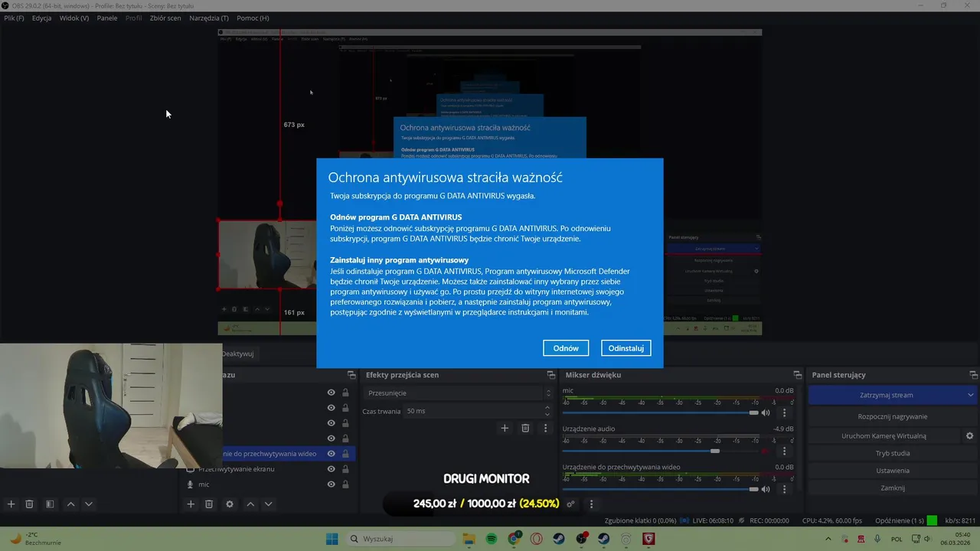Open Ustawienia from control panel
The width and height of the screenshot is (980, 551).
point(893,471)
